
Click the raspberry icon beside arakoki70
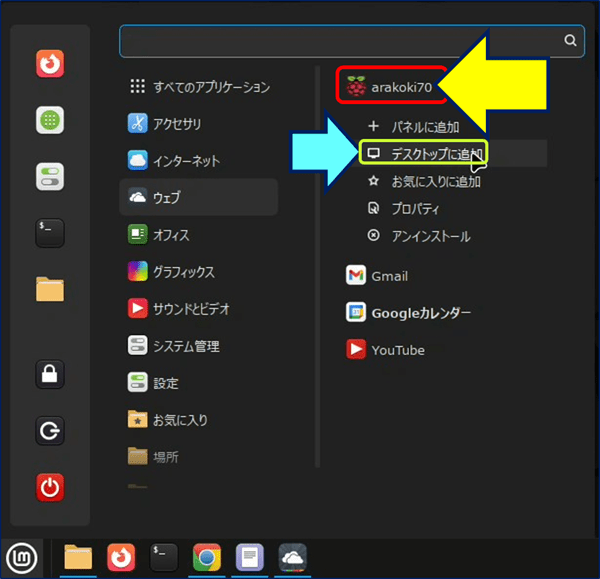pyautogui.click(x=356, y=86)
